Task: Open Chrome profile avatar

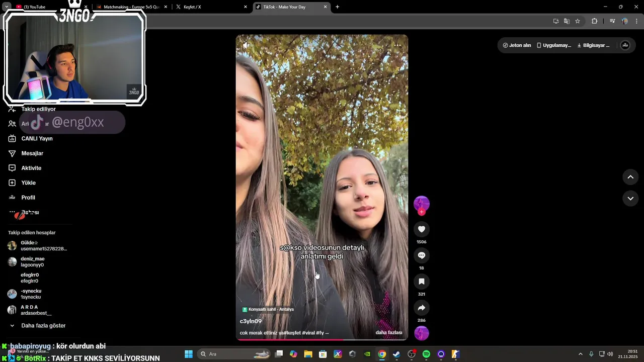Action: (x=624, y=21)
